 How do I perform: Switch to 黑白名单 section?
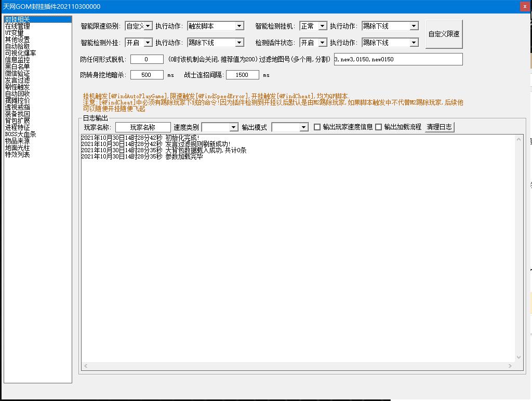click(x=17, y=66)
